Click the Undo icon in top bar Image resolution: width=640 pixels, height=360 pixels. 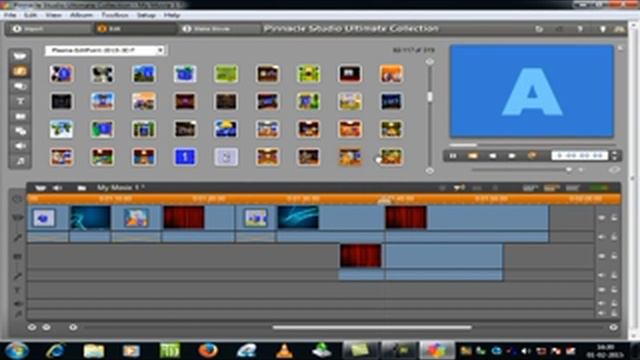click(539, 29)
